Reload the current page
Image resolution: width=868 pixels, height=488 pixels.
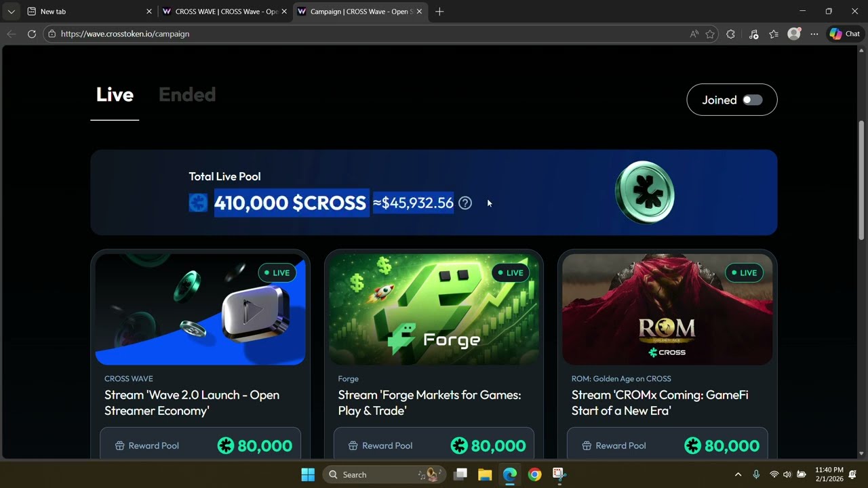pos(31,34)
